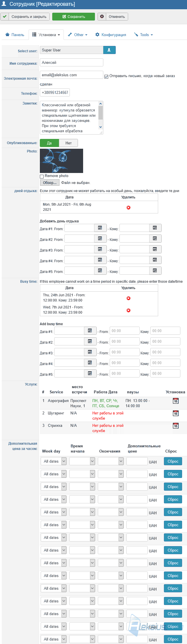Click the green Сохранить button
187x644 pixels.
(x=74, y=17)
